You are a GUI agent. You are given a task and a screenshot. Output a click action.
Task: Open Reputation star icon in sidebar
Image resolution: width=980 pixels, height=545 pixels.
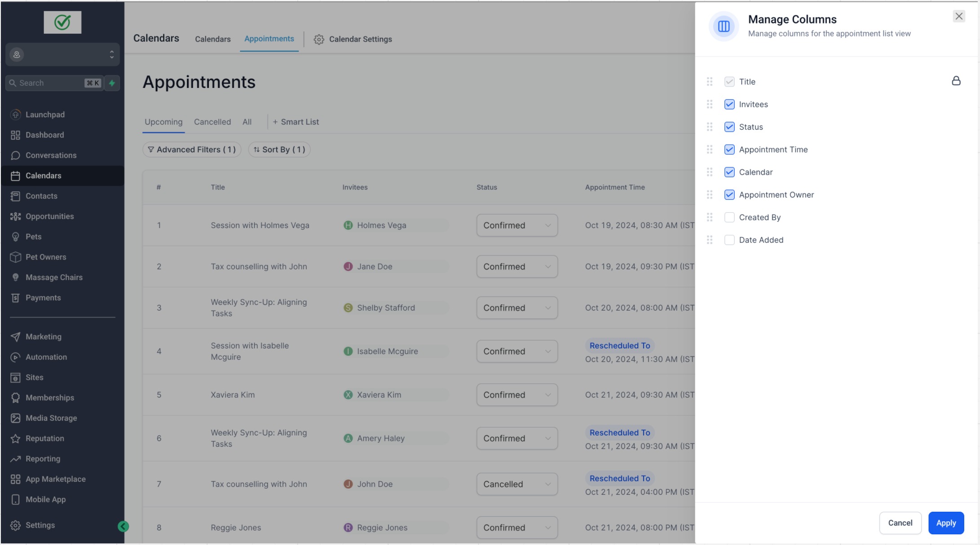(x=16, y=439)
